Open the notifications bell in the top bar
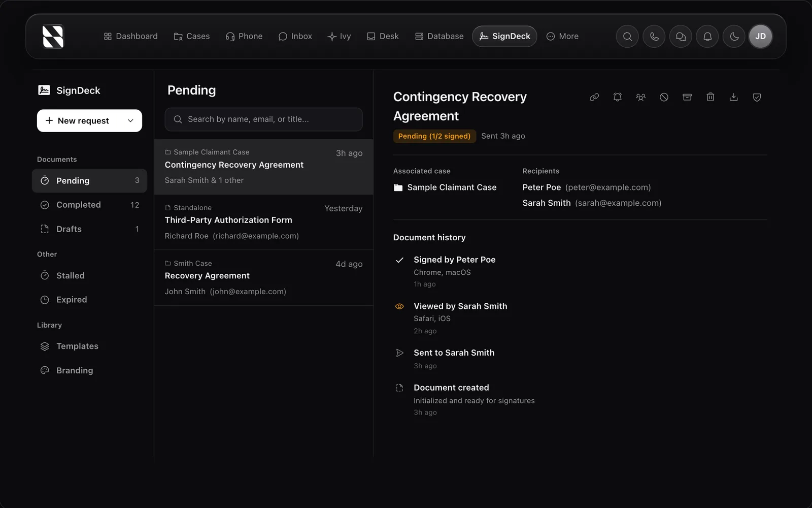 [x=707, y=37]
